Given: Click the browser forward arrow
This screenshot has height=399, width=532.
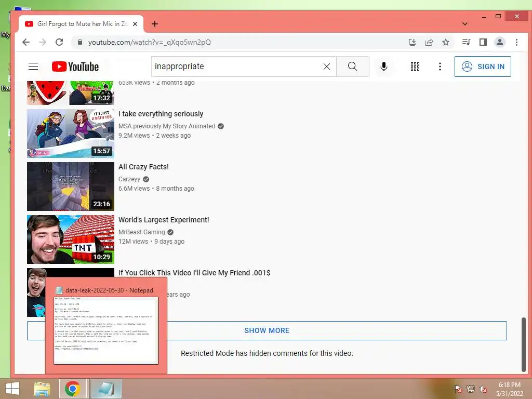Looking at the screenshot, I should (x=43, y=42).
